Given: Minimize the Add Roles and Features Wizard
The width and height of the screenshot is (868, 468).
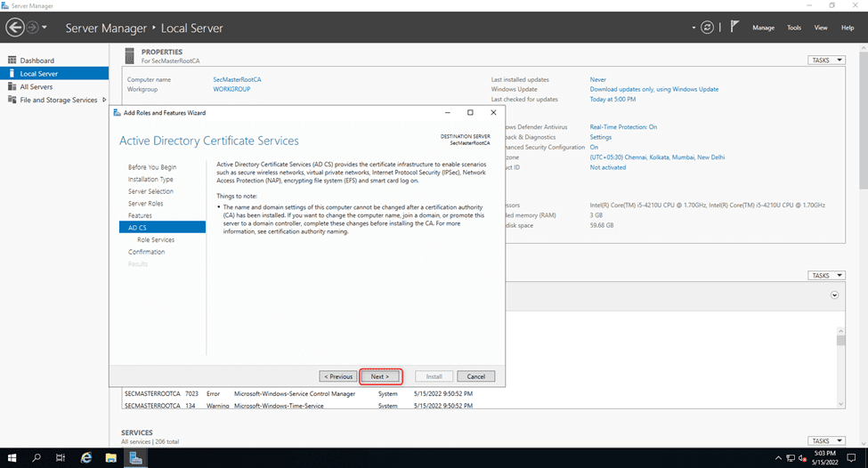Looking at the screenshot, I should point(447,112).
